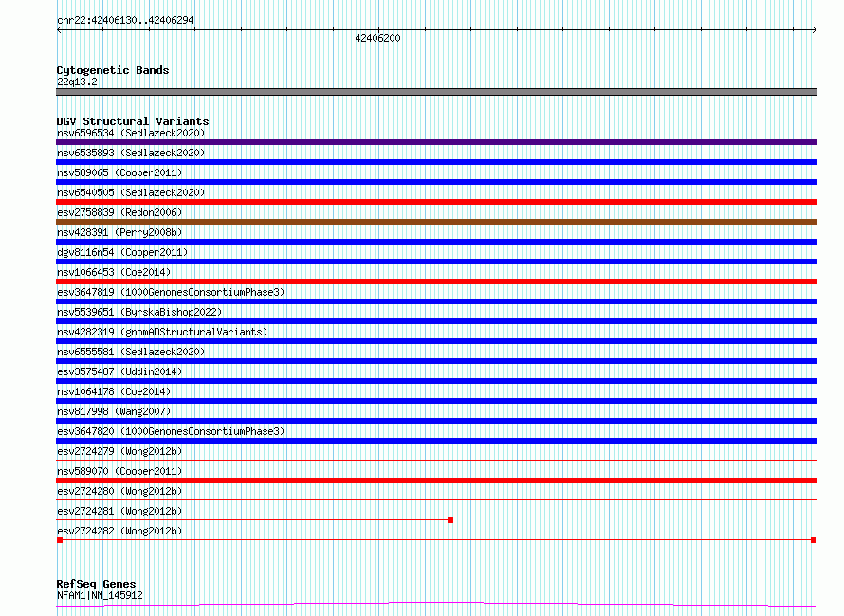Click the blue bar under nsv428391

(x=436, y=242)
